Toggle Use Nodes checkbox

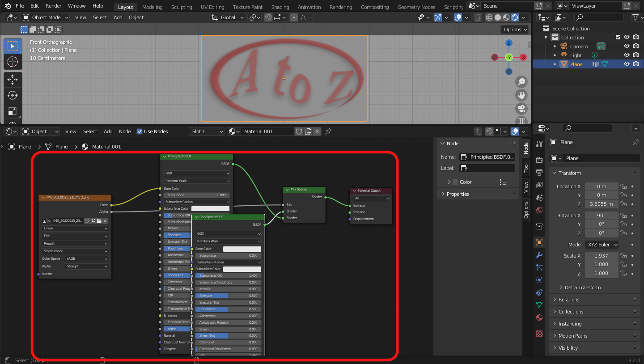click(140, 131)
